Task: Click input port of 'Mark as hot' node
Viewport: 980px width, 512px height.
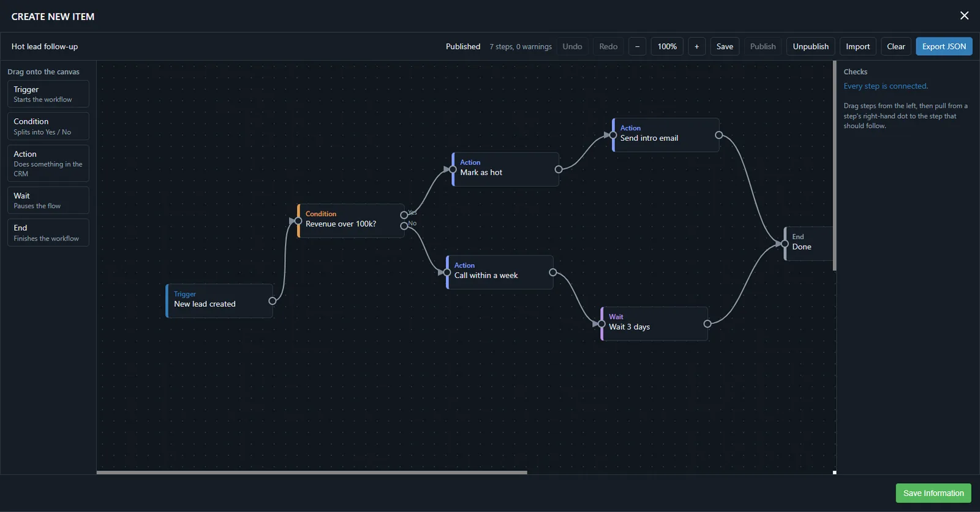Action: pyautogui.click(x=453, y=170)
